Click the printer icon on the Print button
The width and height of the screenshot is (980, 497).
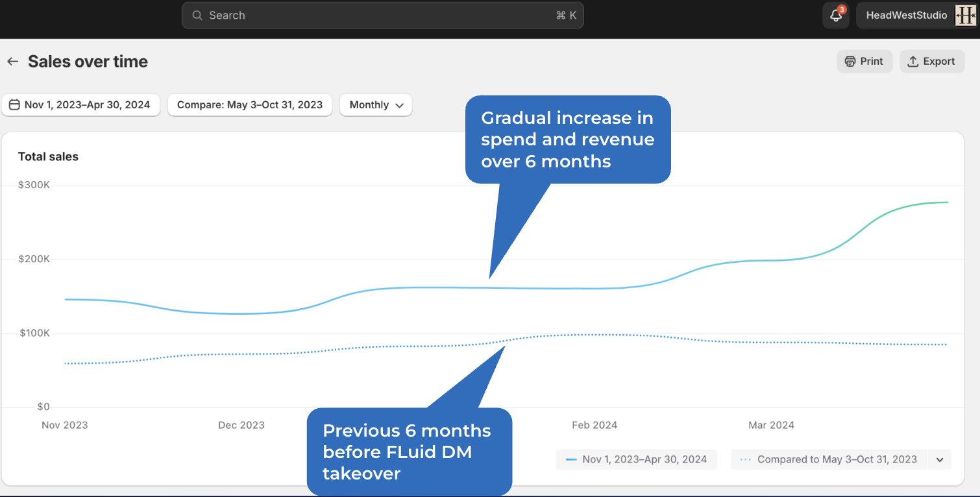(x=850, y=62)
